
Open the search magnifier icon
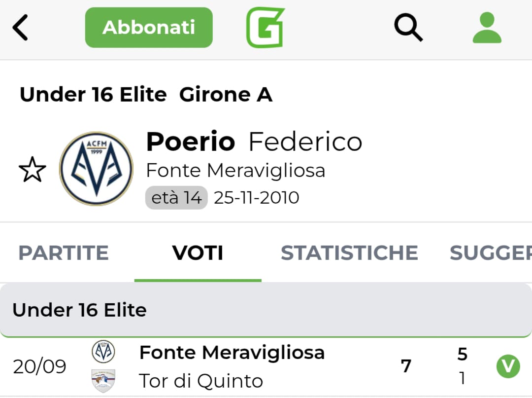(x=408, y=27)
